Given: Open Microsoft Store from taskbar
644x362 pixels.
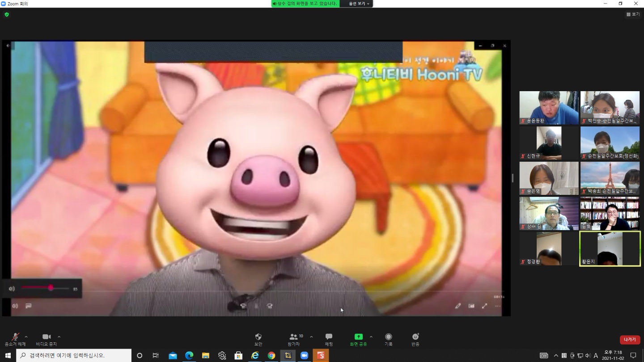Looking at the screenshot, I should (238, 355).
